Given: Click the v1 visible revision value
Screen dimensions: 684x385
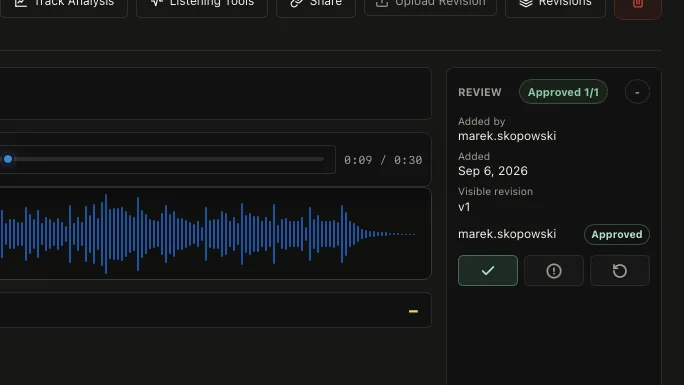Looking at the screenshot, I should click(x=464, y=207).
